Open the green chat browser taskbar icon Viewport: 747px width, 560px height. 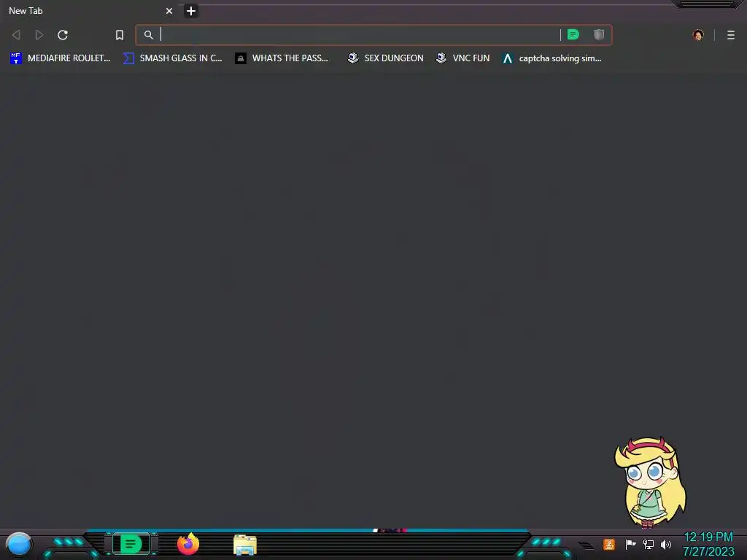pos(131,544)
